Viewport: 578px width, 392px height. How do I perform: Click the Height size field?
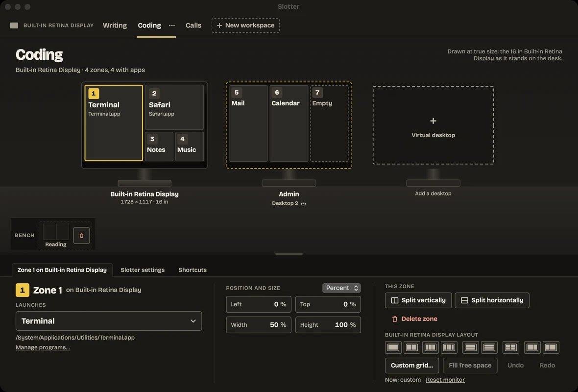tap(328, 325)
